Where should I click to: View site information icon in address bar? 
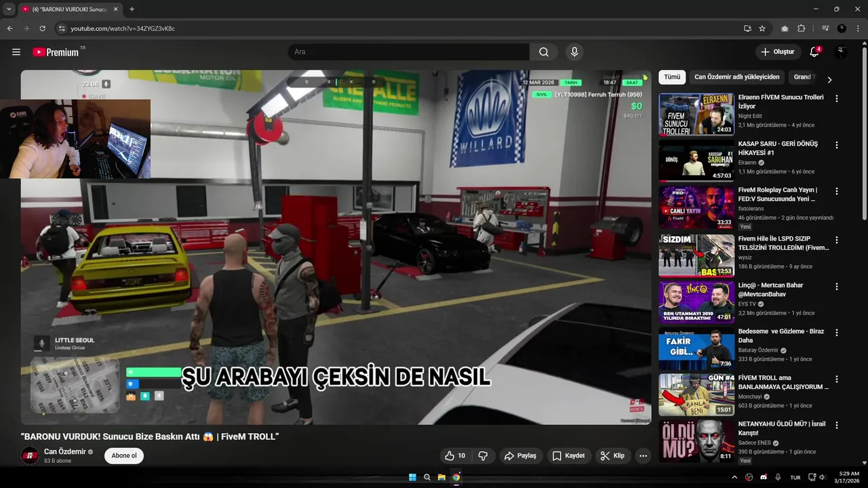62,28
